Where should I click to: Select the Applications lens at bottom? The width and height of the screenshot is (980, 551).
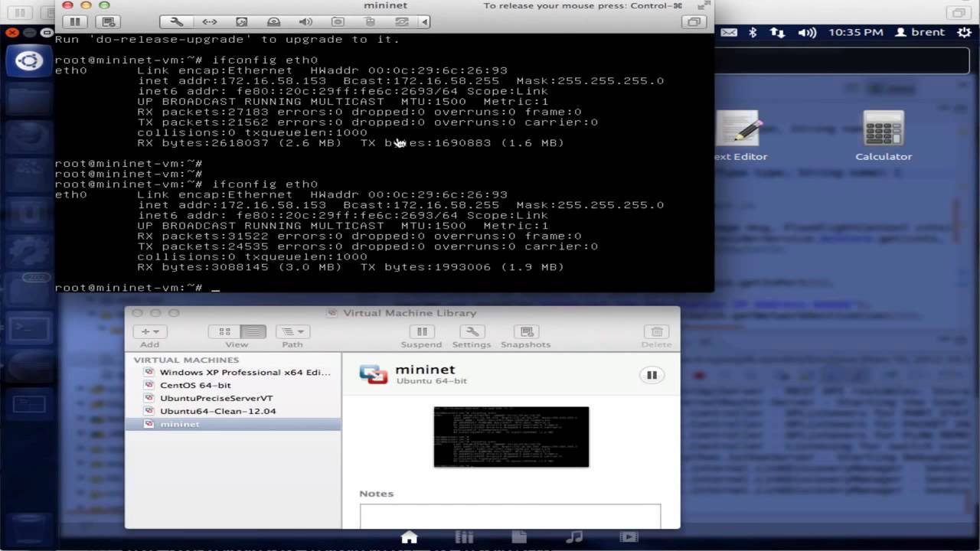click(x=464, y=537)
